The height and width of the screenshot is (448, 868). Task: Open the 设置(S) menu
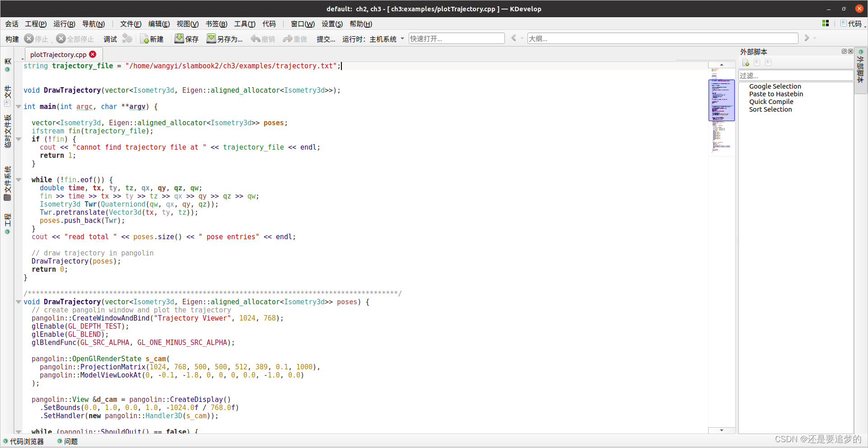(x=332, y=24)
